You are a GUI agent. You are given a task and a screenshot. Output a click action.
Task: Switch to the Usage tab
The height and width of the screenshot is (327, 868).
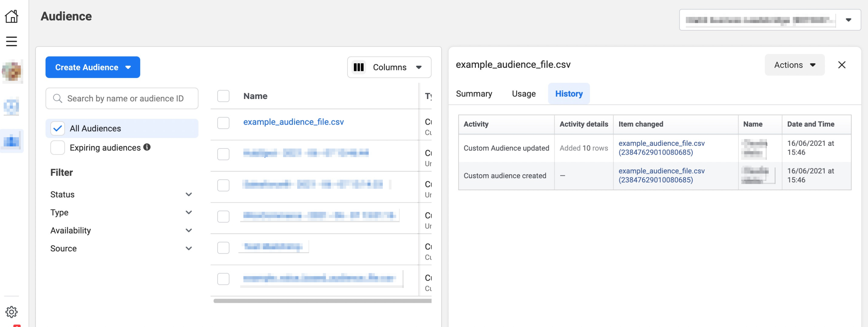coord(523,94)
